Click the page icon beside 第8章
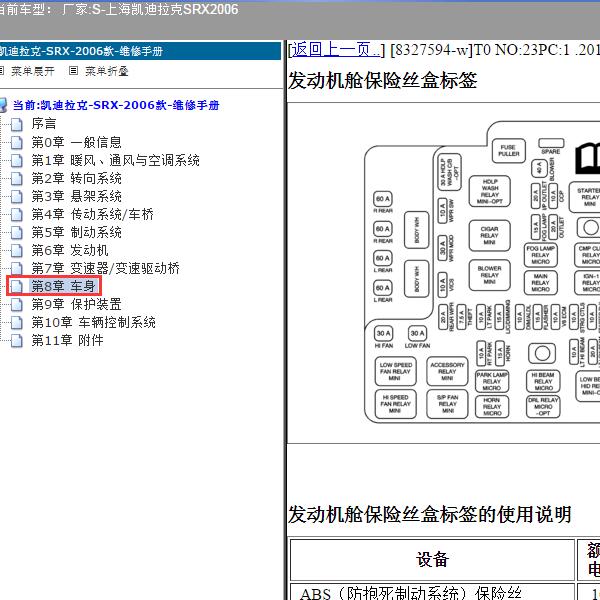The height and width of the screenshot is (600, 600). click(16, 286)
